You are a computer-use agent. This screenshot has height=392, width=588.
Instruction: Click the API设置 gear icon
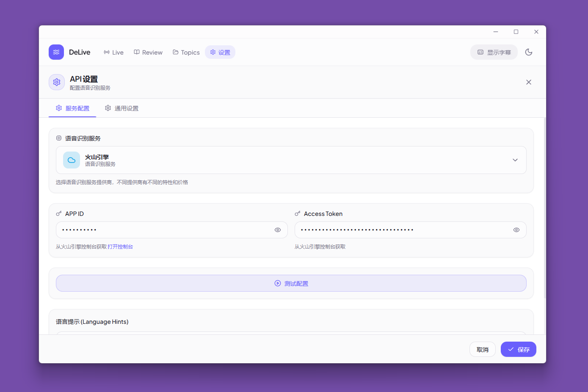click(x=57, y=82)
